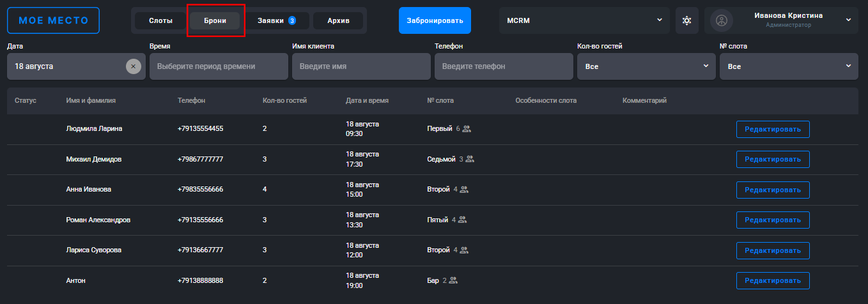Edit Роман Александров booking

[773, 220]
